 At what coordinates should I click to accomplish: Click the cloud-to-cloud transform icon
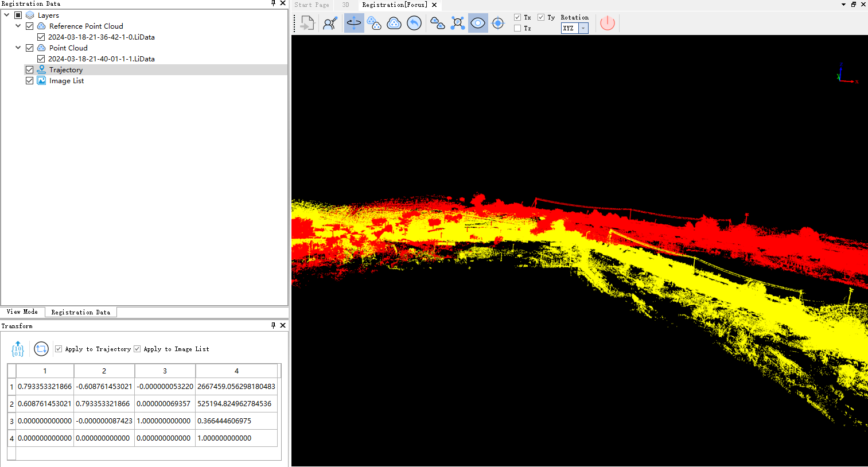pos(438,24)
